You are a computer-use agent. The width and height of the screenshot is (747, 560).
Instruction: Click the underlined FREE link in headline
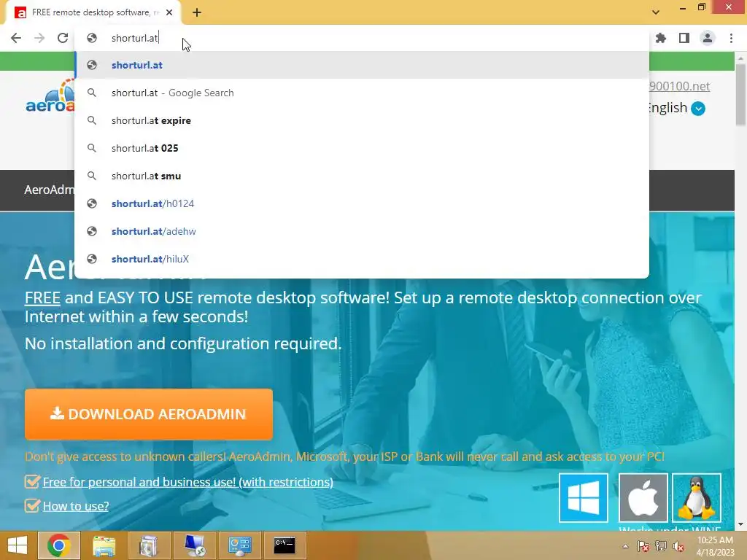coord(42,297)
